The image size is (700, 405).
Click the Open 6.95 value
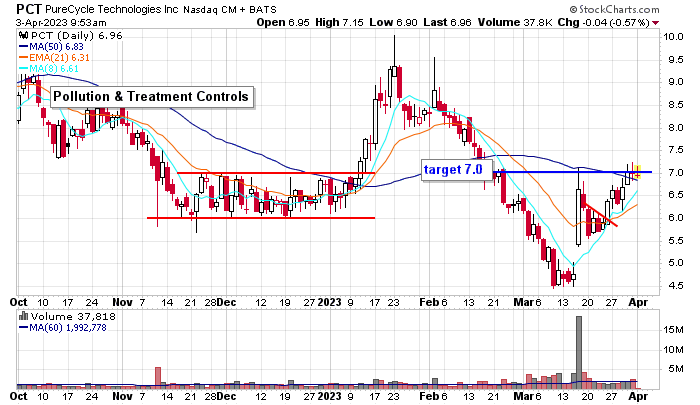pyautogui.click(x=283, y=22)
